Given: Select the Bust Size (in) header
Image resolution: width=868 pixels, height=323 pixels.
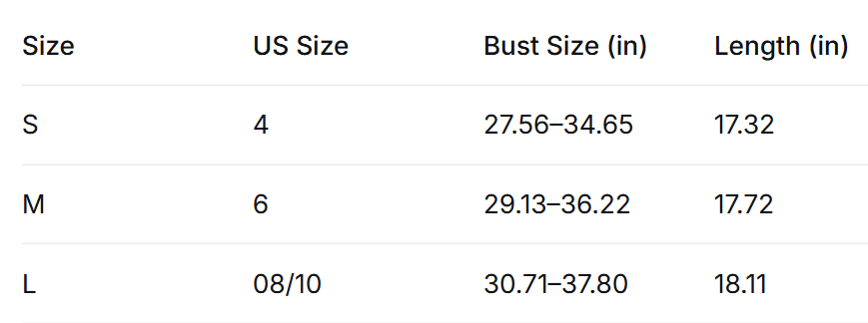Looking at the screenshot, I should [565, 46].
